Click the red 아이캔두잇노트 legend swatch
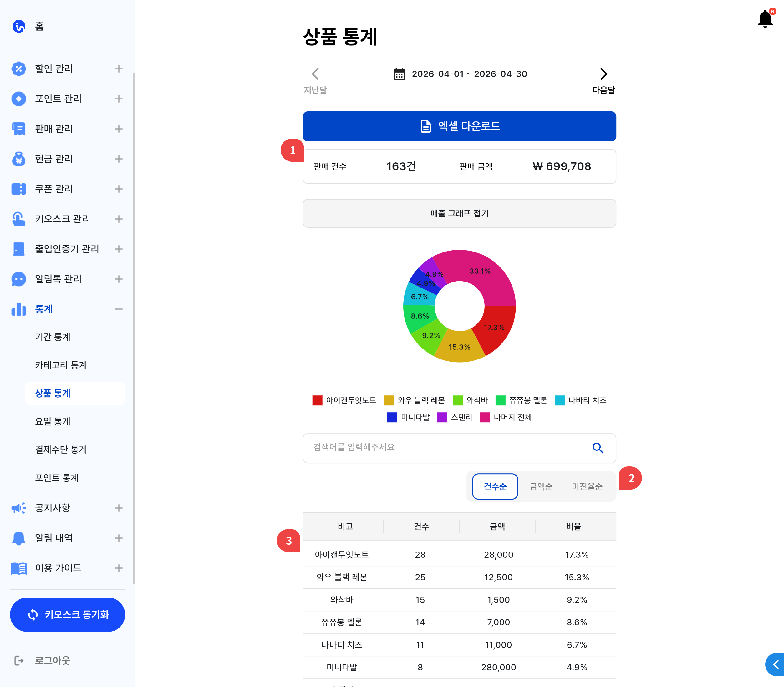 (317, 400)
